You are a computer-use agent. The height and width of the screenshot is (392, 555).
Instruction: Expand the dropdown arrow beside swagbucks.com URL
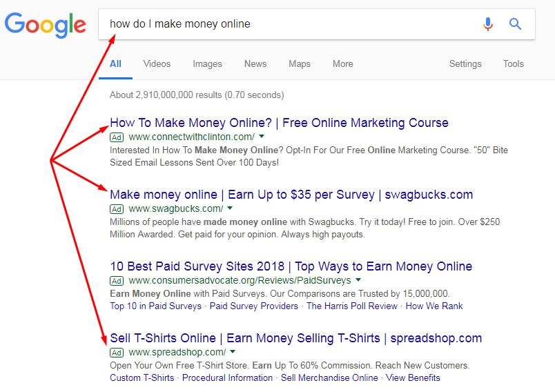[x=230, y=208]
